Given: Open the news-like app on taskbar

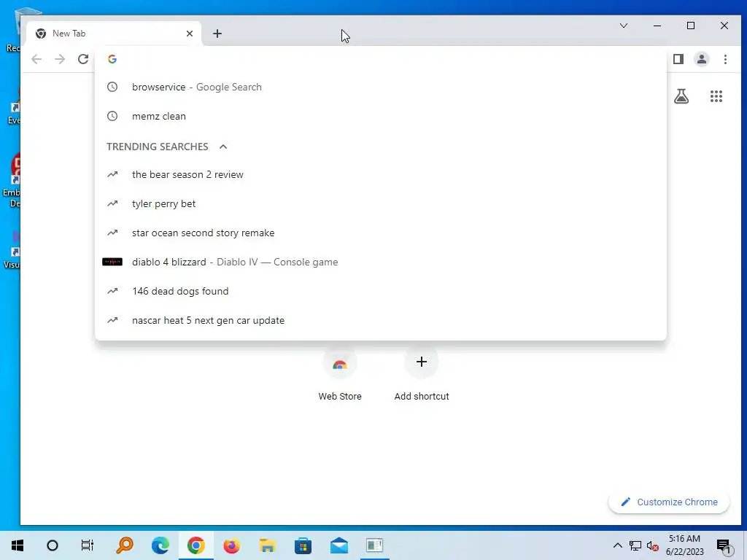Looking at the screenshot, I should click(375, 545).
